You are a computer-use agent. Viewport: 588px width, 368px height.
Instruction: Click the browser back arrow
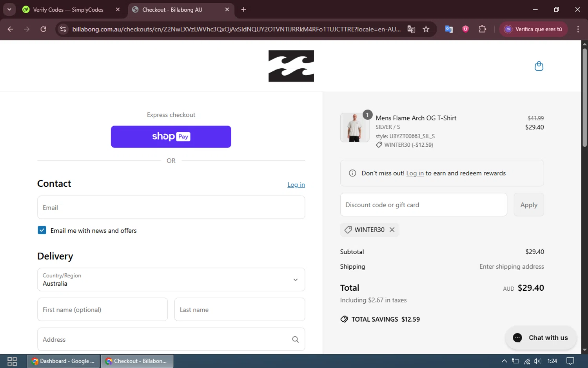point(11,29)
